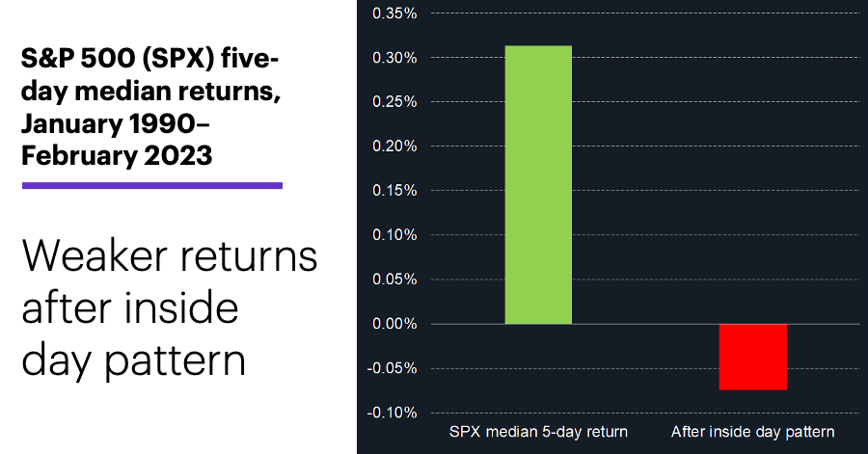Click the 0.25% y-axis label
This screenshot has height=454, width=868.
(x=394, y=102)
